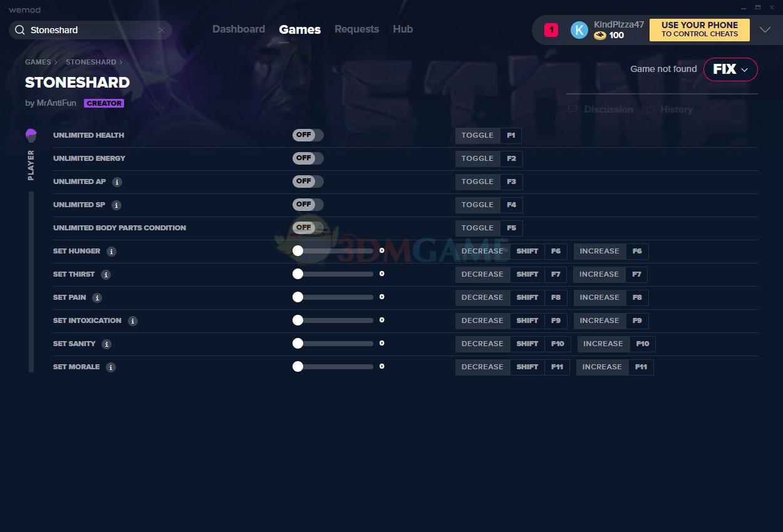Clear the search box with X icon
This screenshot has height=532, width=783.
[162, 30]
